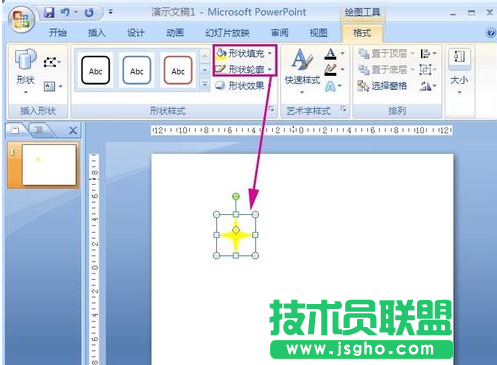Open 形状填充 shape fill menu

(x=244, y=53)
